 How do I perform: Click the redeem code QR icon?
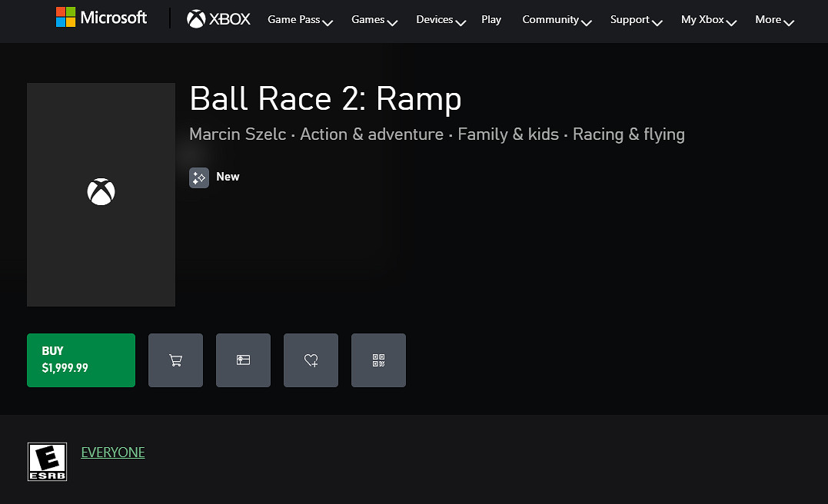pos(378,360)
